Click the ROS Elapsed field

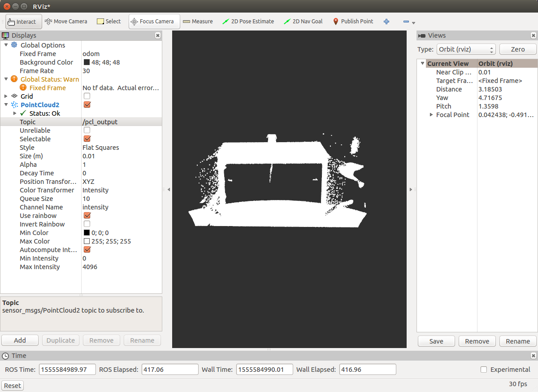[170, 370]
